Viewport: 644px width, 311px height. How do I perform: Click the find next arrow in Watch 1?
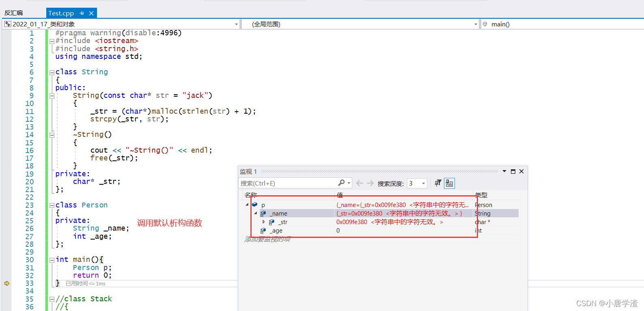(370, 183)
